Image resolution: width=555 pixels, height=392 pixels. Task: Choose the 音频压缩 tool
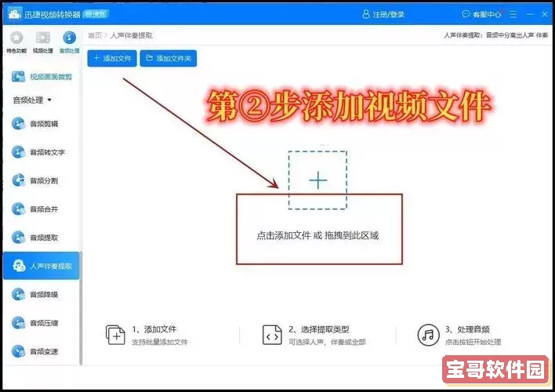pos(42,323)
